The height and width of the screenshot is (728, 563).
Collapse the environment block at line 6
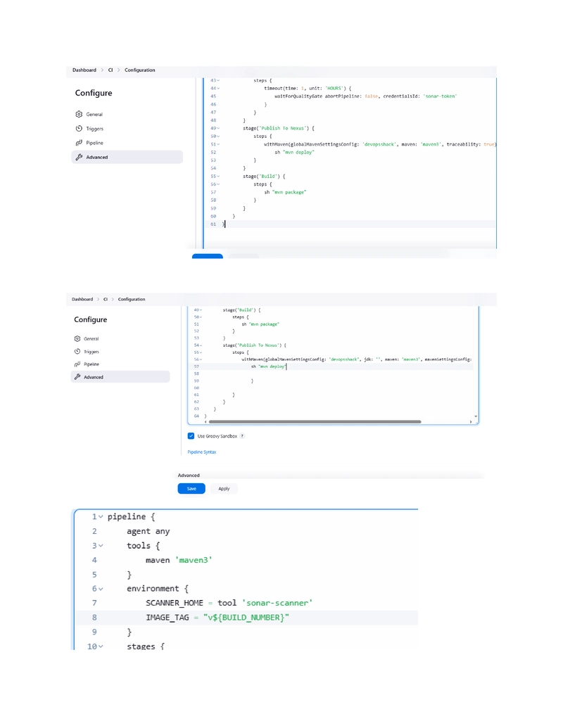coord(101,589)
